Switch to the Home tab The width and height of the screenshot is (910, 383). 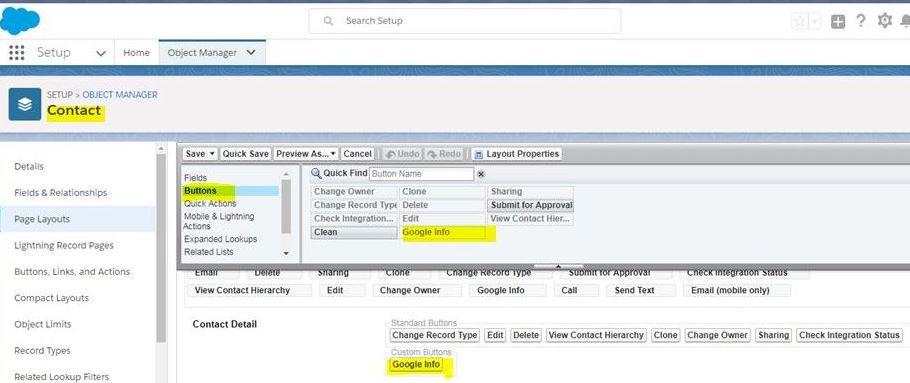[136, 53]
